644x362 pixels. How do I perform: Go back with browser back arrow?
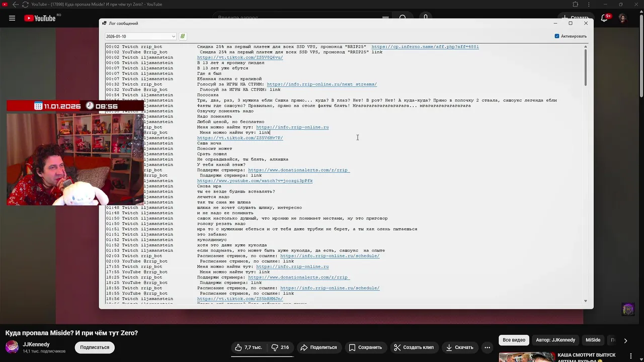(x=15, y=5)
